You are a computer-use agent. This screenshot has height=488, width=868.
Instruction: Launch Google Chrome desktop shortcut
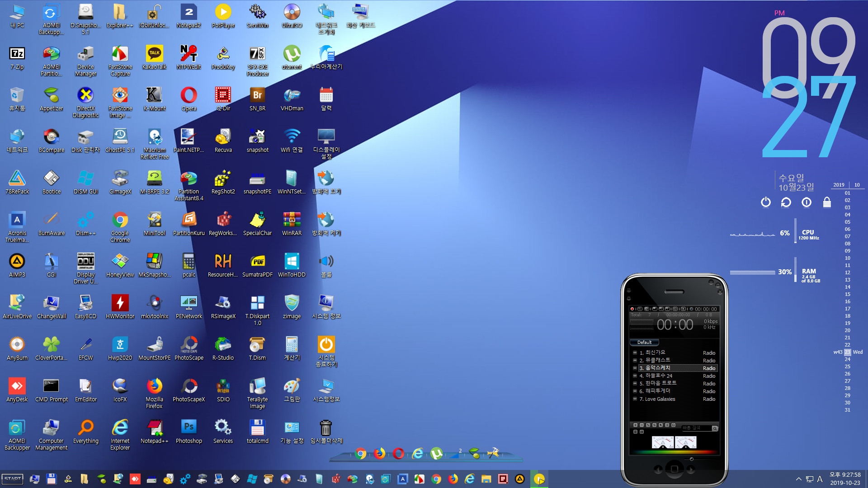pyautogui.click(x=120, y=227)
